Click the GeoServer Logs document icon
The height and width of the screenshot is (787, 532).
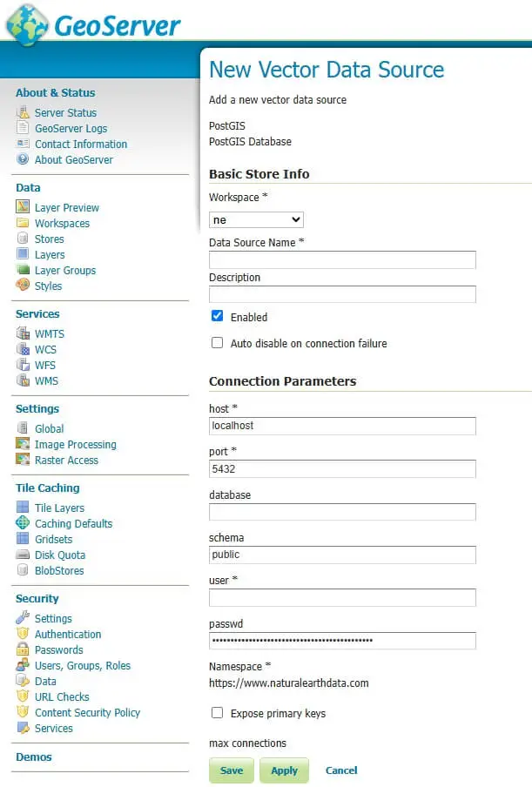(x=23, y=127)
